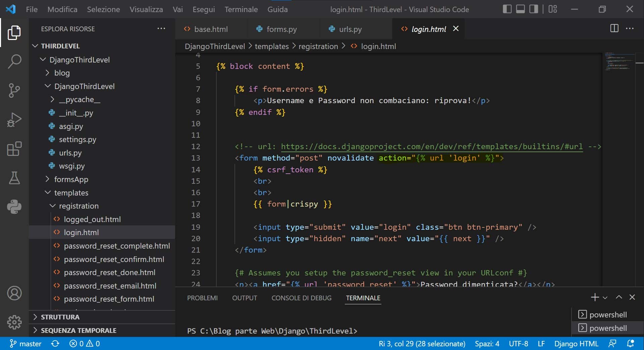
Task: Switch to the OUTPUT panel tab
Action: coord(245,298)
